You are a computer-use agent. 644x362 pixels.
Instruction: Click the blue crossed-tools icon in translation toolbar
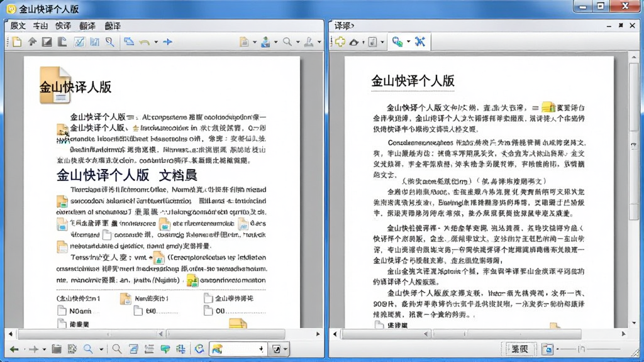[419, 42]
